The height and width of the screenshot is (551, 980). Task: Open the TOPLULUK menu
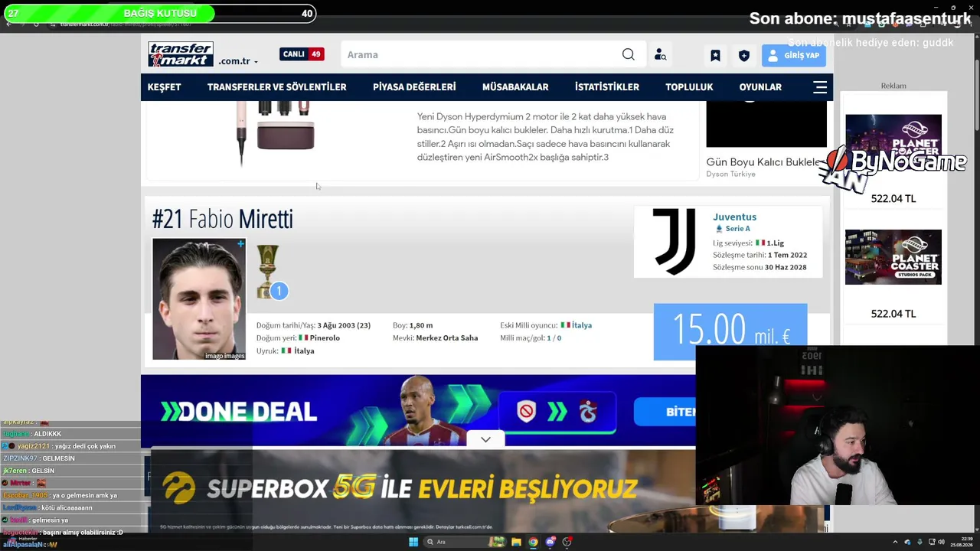[x=689, y=87]
